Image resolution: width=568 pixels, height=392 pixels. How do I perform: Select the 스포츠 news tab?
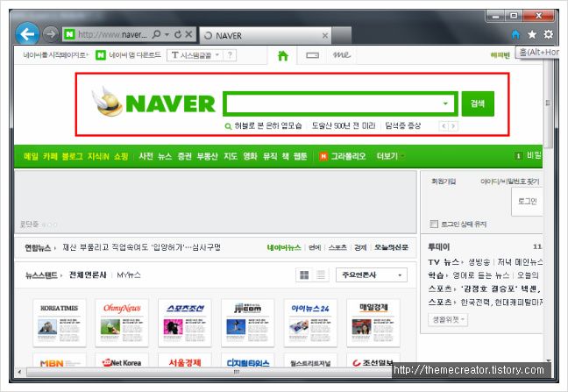coord(337,247)
